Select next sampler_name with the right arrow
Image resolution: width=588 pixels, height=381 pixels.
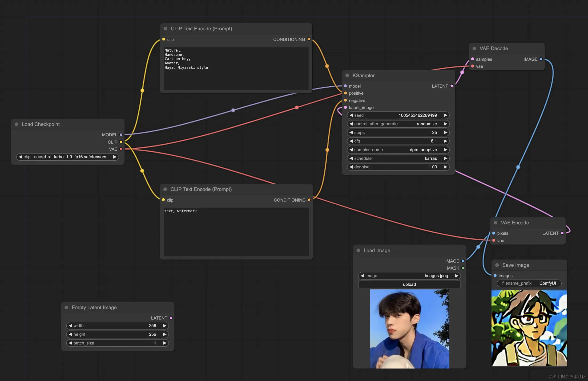(x=445, y=150)
